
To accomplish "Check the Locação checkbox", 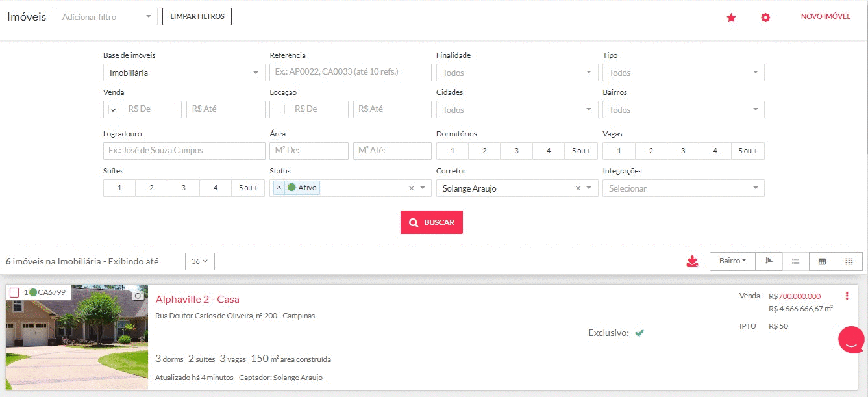I will [x=280, y=110].
